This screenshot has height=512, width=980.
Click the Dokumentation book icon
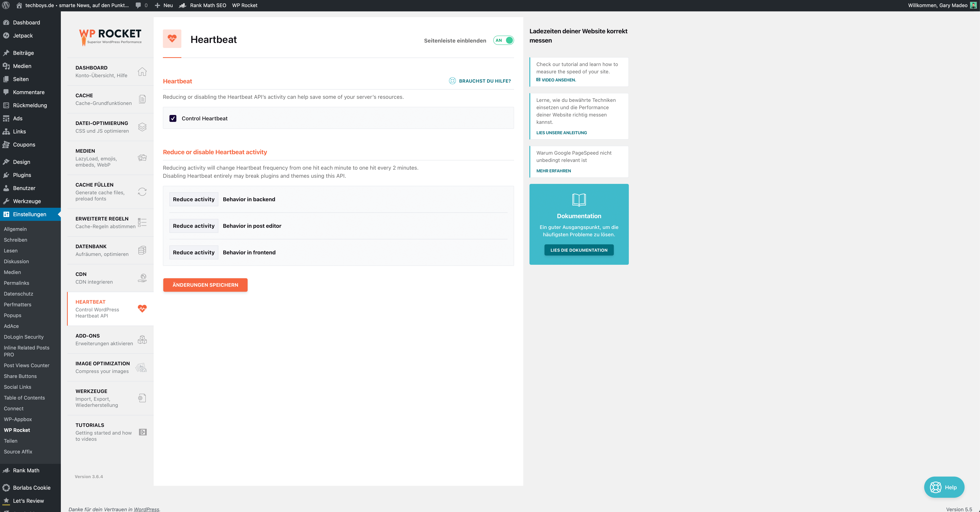pyautogui.click(x=579, y=200)
